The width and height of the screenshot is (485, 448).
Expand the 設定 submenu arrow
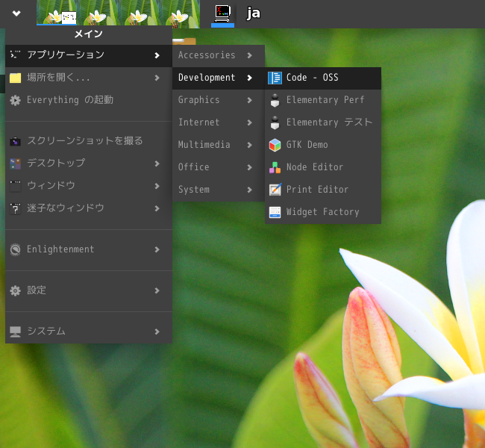157,290
